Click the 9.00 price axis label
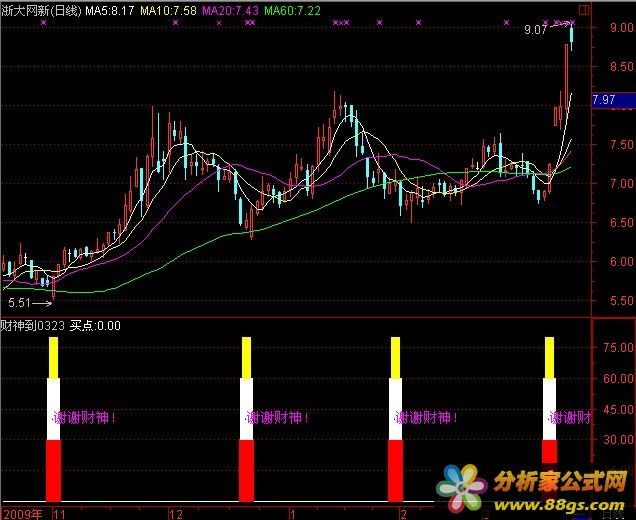 point(622,28)
